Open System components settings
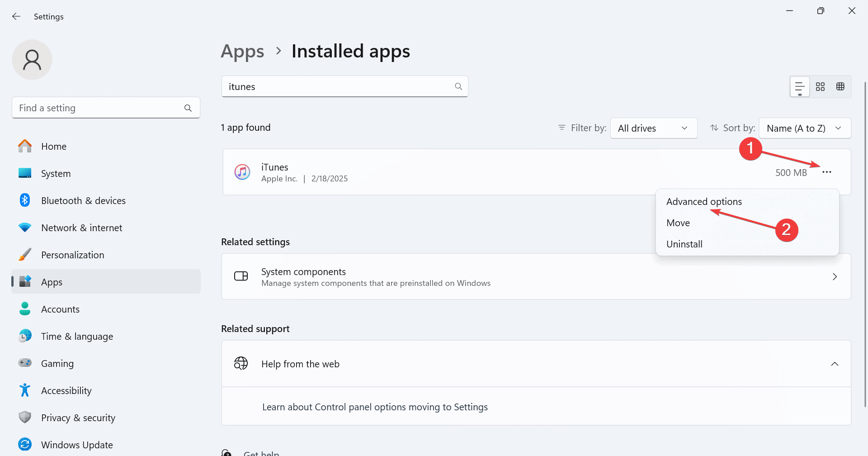Screen dimensions: 868x456 pyautogui.click(x=536, y=277)
